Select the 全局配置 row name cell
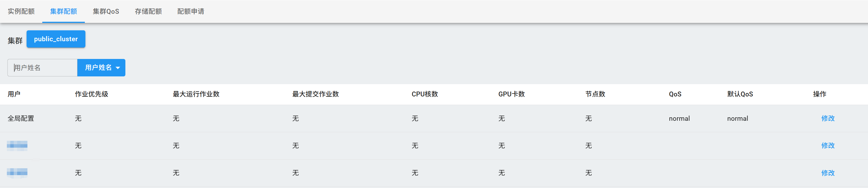This screenshot has width=868, height=188. tap(21, 118)
